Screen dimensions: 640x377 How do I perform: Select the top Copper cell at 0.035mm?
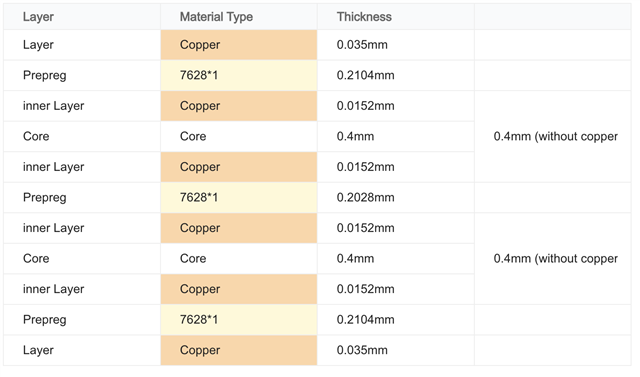[x=239, y=45]
